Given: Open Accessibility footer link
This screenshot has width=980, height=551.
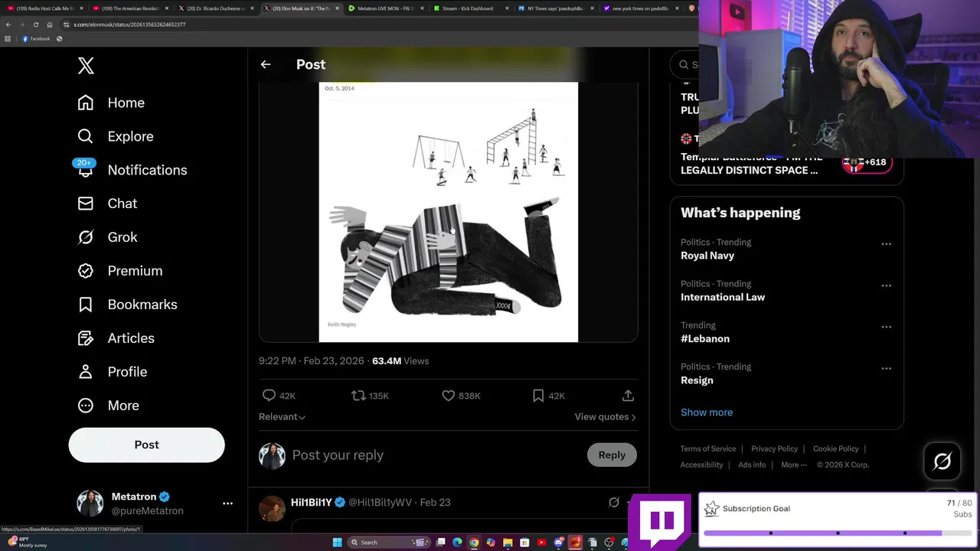Looking at the screenshot, I should (x=701, y=465).
